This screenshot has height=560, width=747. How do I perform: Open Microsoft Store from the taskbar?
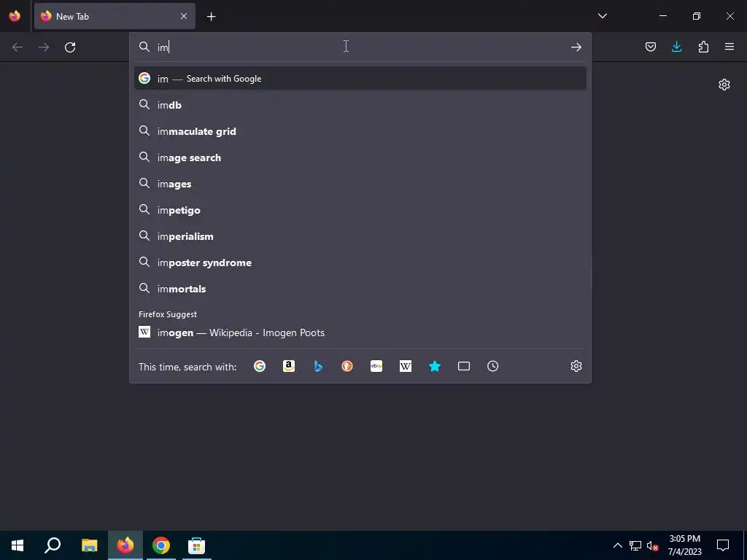196,545
